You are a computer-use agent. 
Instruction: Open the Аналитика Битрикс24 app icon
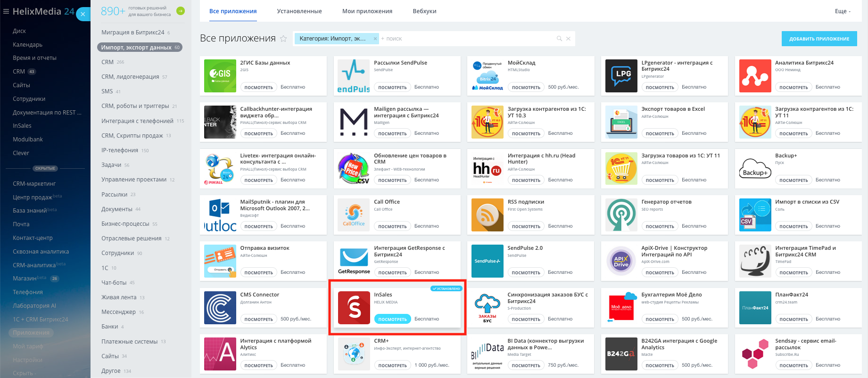click(755, 76)
